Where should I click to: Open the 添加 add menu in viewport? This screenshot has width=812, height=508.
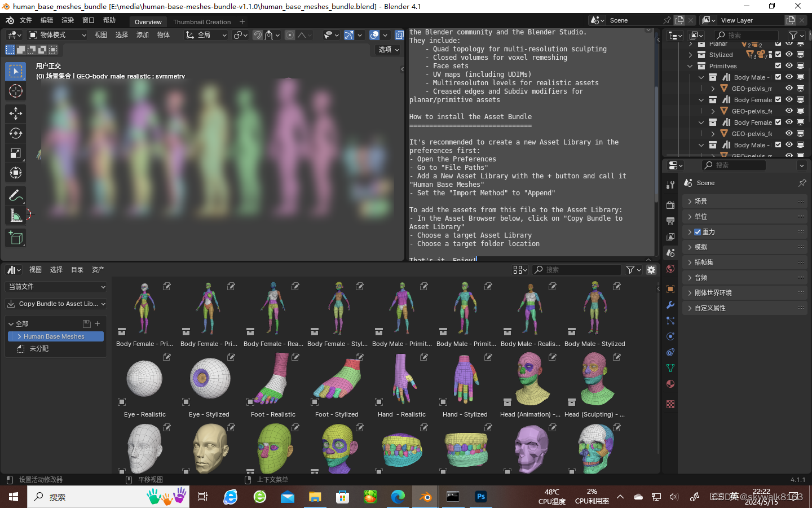[x=143, y=35]
